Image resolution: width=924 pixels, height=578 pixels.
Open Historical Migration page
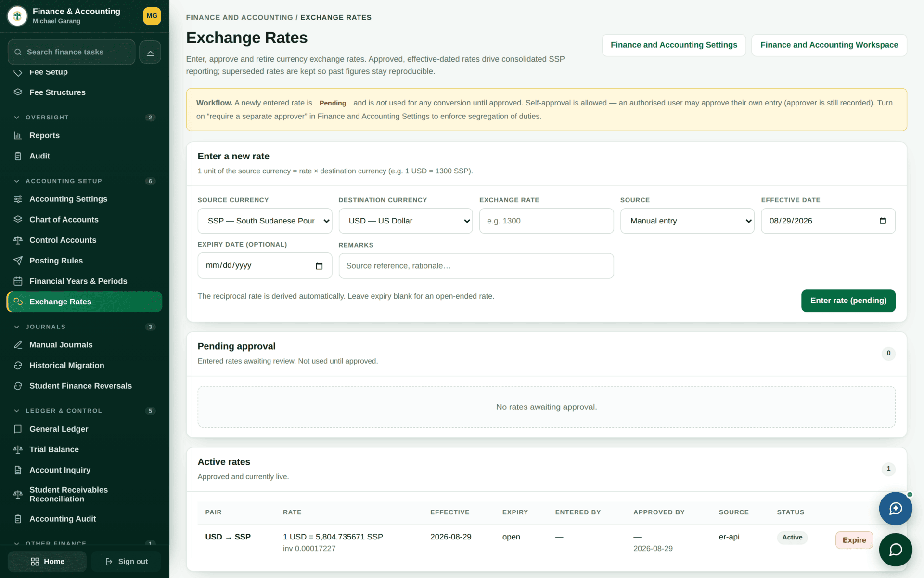click(85, 366)
